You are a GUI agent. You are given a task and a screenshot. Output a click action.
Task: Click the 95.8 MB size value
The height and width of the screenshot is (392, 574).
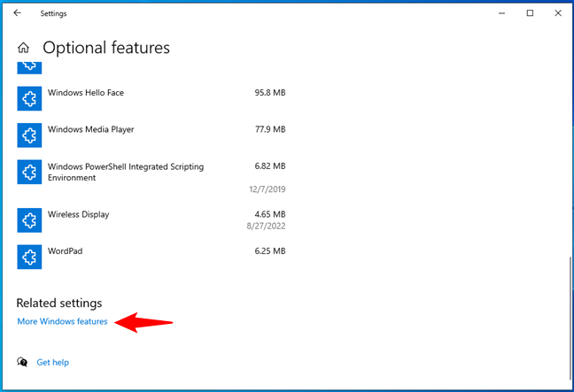(x=270, y=93)
